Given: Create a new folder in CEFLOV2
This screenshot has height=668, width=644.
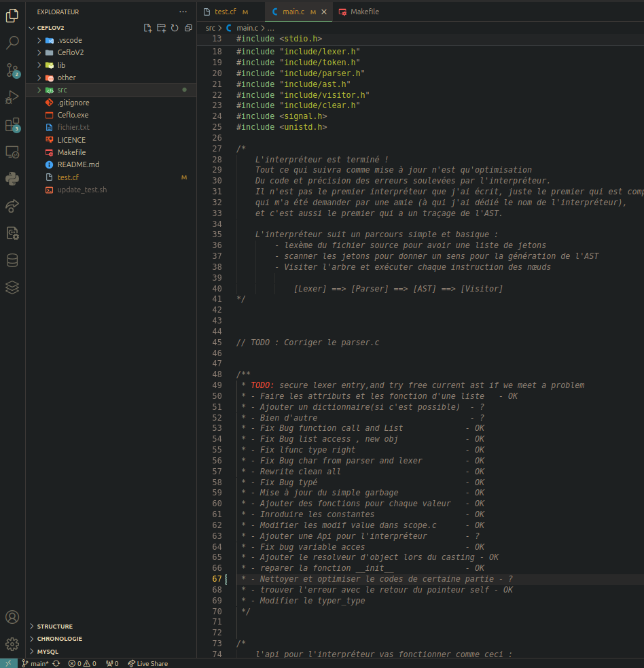Looking at the screenshot, I should [161, 28].
